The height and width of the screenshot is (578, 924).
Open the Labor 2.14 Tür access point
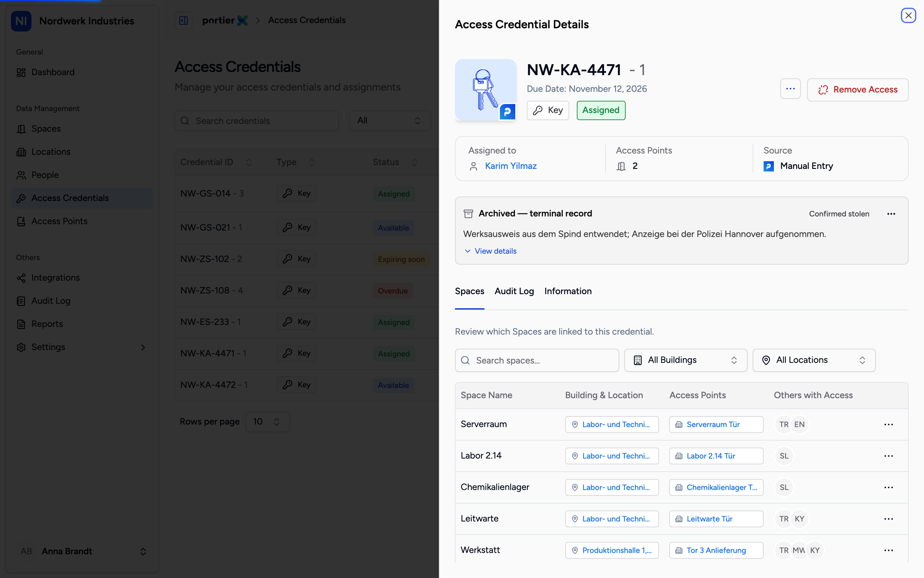coord(716,456)
